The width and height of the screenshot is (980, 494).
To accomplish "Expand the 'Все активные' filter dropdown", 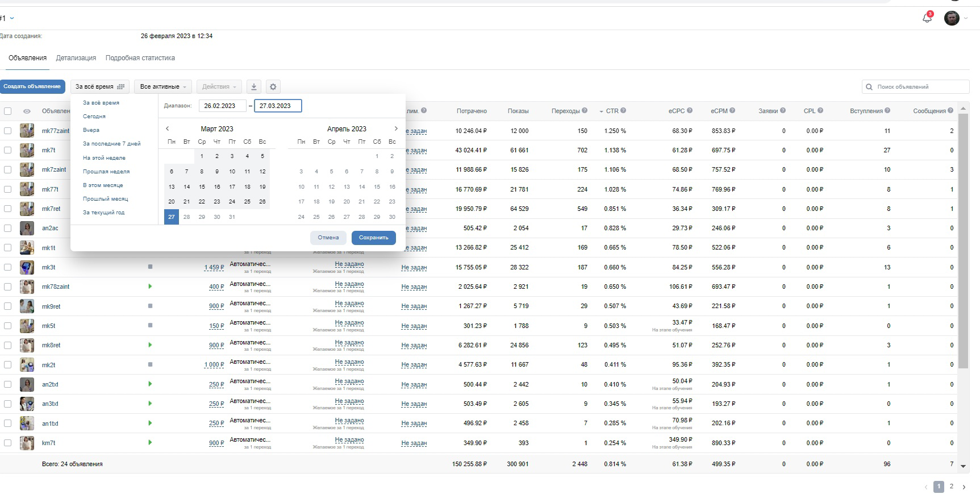I will 162,87.
